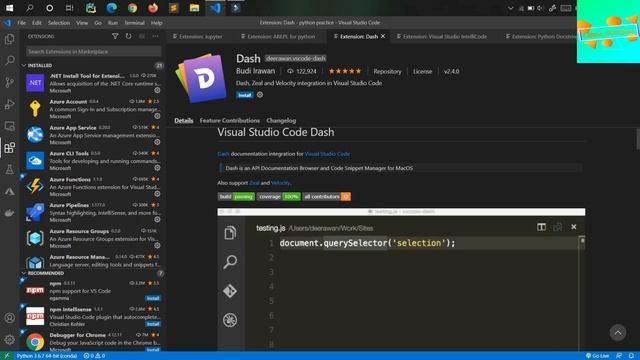Open the File menu
Viewport: 640px width, 360px height.
pyautogui.click(x=21, y=23)
